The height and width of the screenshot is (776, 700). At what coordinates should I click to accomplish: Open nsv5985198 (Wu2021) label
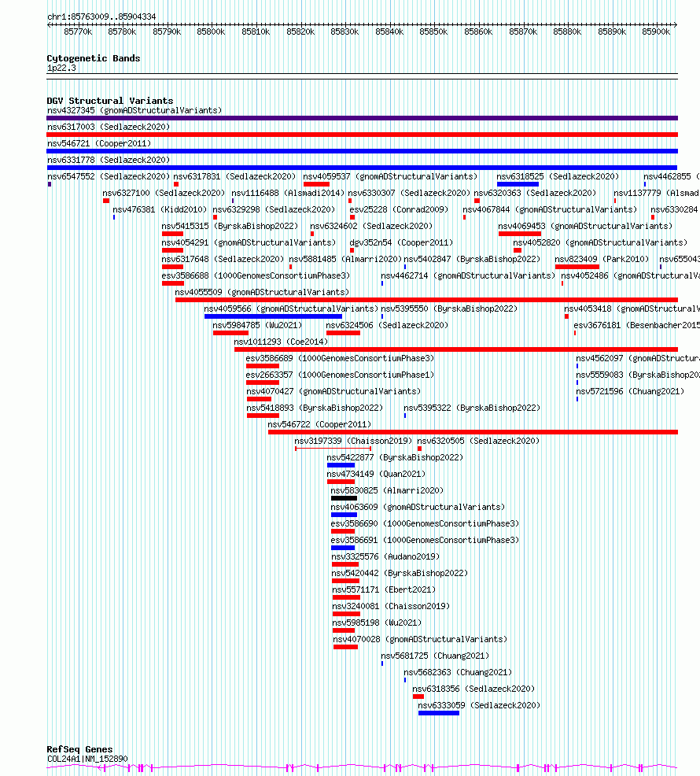[x=377, y=623]
